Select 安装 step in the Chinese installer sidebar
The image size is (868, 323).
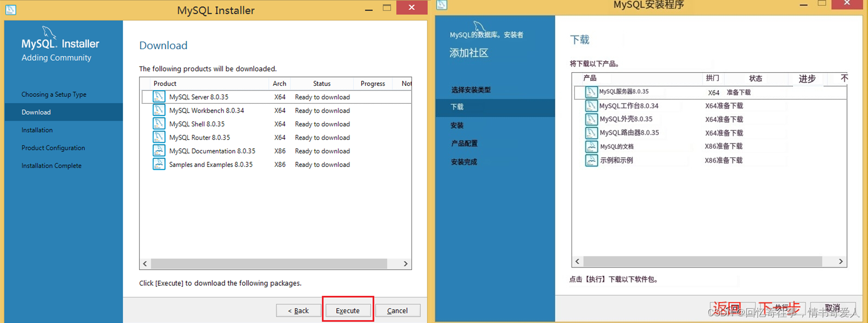pos(457,125)
